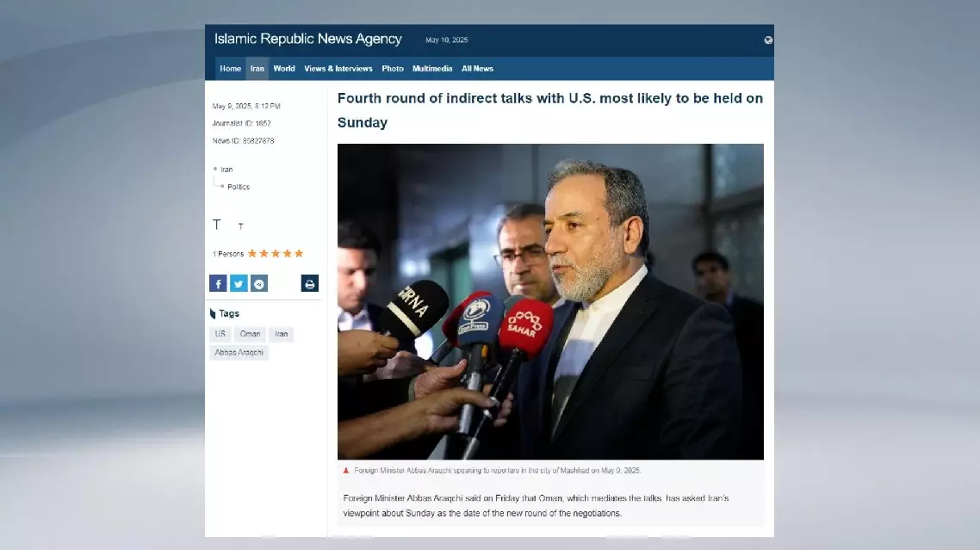The height and width of the screenshot is (550, 980).
Task: Select the Oman tag
Action: (250, 334)
